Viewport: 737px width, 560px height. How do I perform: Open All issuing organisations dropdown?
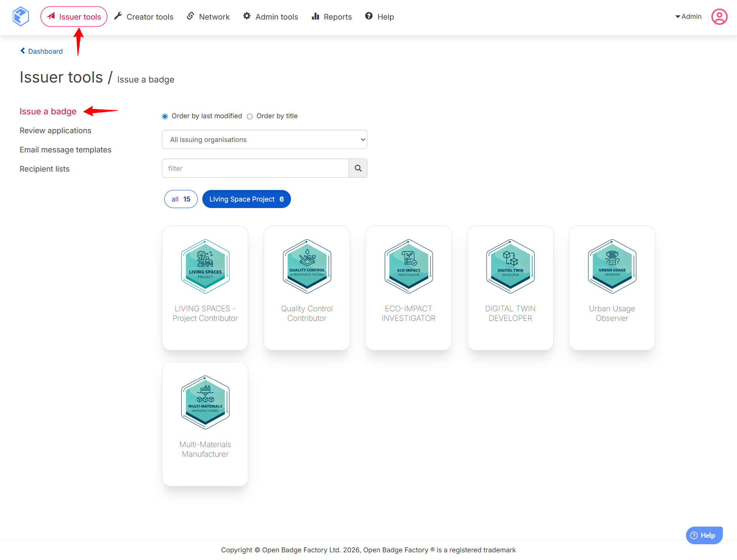coord(264,140)
